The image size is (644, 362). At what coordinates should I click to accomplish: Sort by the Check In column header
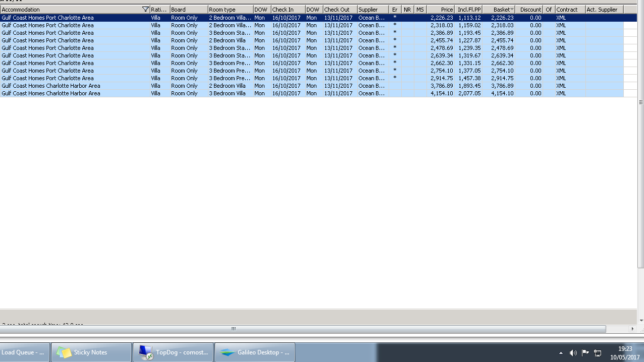click(x=288, y=10)
